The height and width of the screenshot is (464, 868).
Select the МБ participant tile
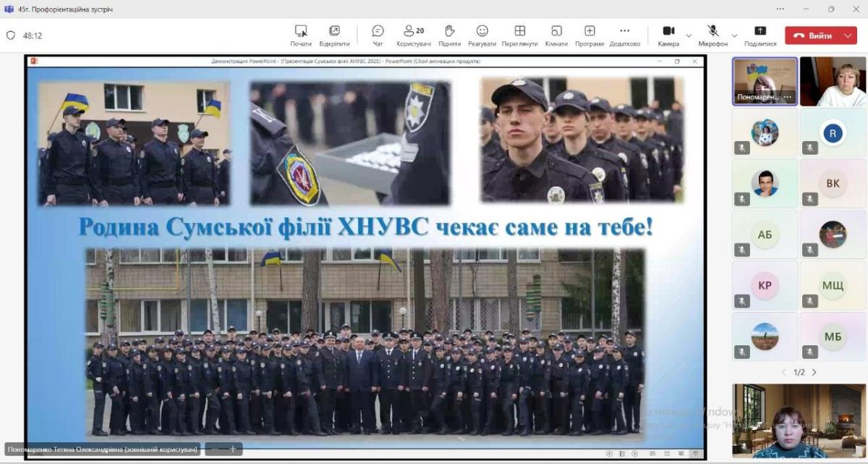point(833,337)
